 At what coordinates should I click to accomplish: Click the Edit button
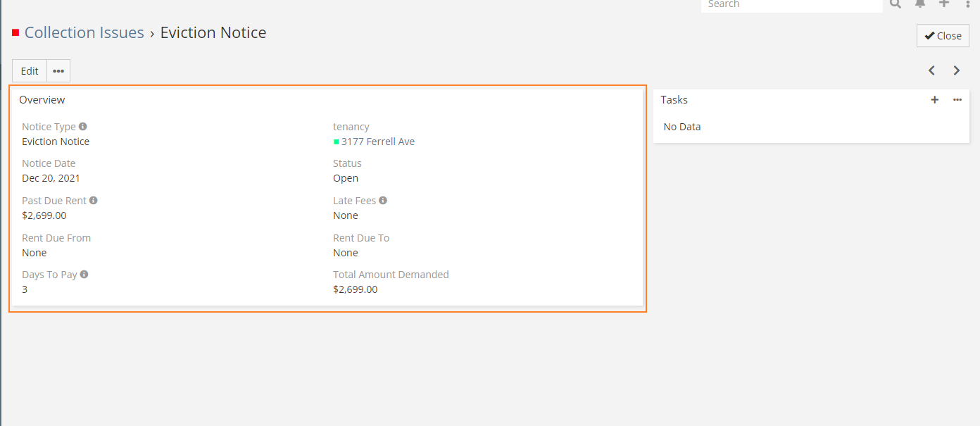[x=30, y=71]
